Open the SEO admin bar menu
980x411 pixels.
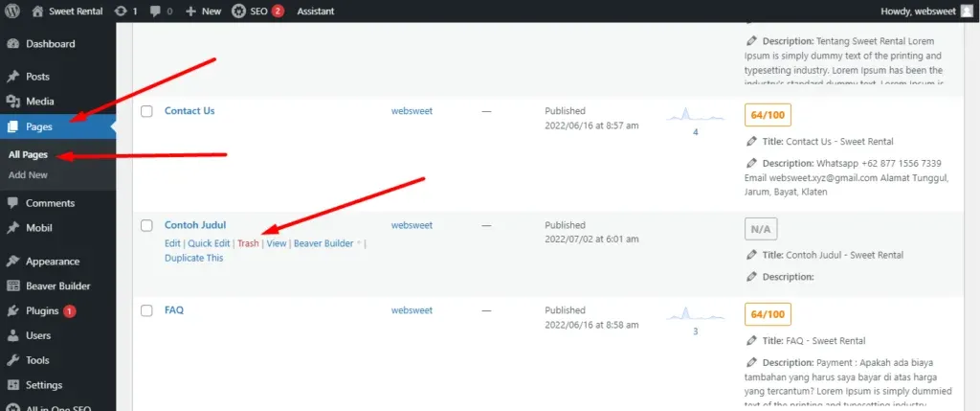pyautogui.click(x=258, y=11)
